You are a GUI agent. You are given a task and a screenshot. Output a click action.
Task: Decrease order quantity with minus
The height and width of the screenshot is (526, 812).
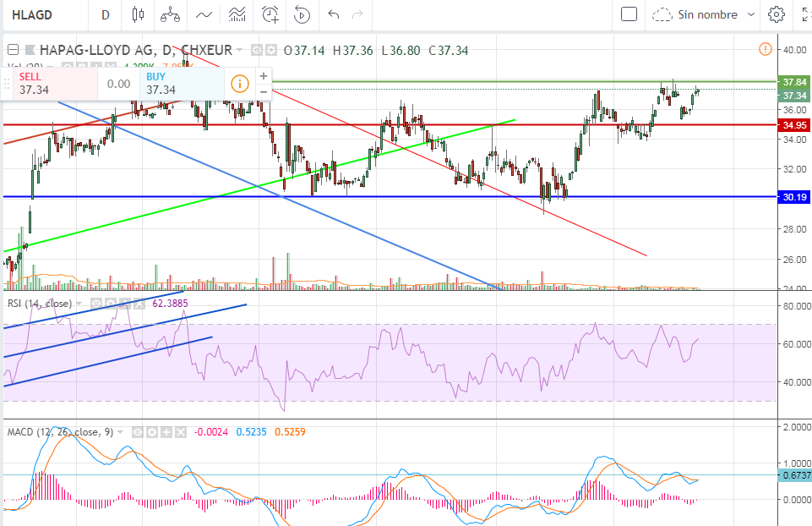click(x=264, y=91)
